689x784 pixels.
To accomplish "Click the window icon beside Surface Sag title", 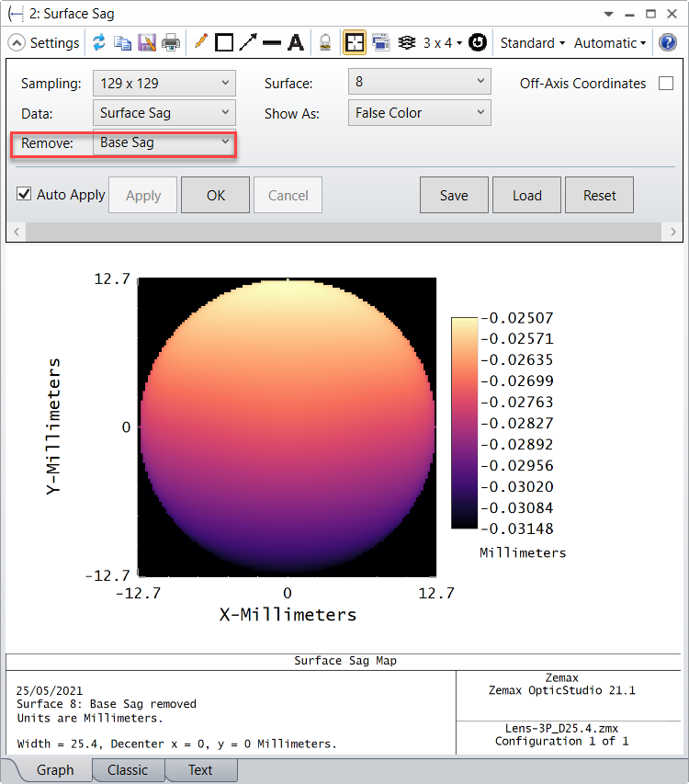I will (16, 14).
